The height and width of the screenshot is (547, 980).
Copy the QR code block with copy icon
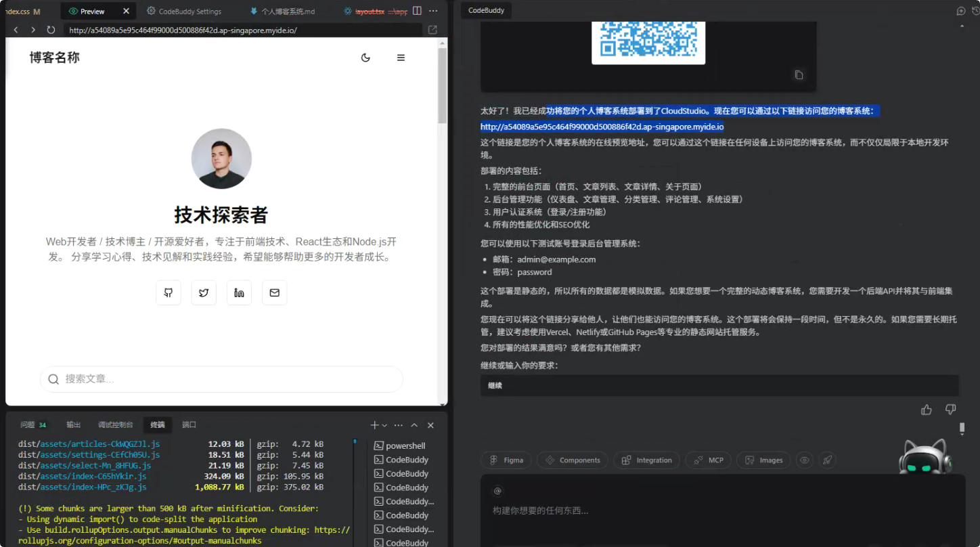coord(799,75)
